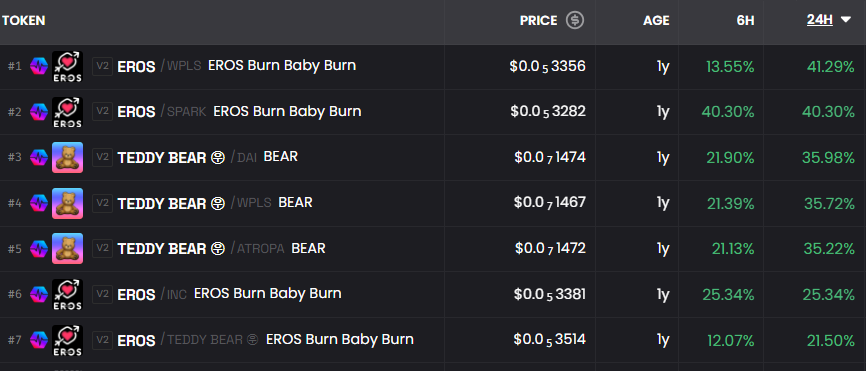Click the EROS logo in row #1

pos(67,67)
